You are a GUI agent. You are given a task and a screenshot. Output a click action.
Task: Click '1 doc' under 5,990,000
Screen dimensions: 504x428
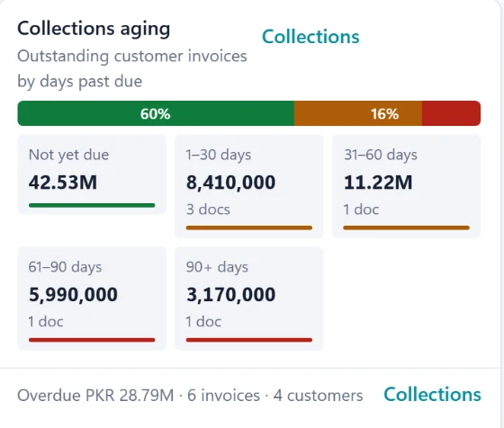point(46,321)
